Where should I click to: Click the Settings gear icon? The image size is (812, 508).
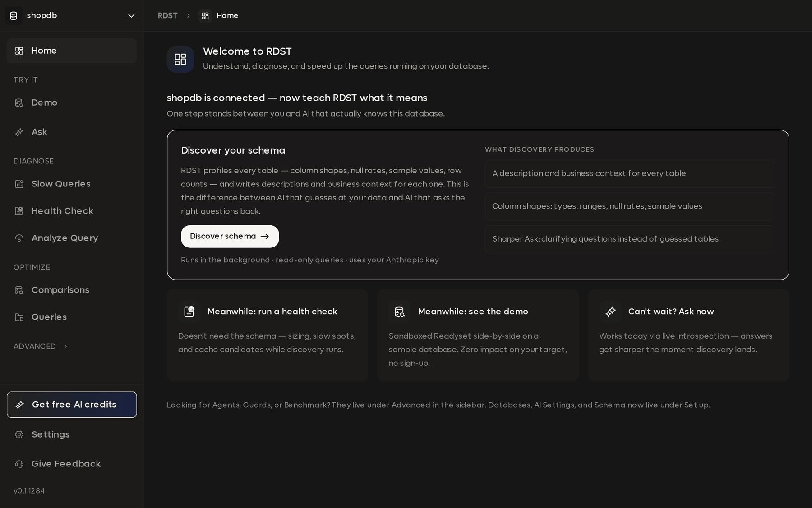coord(19,434)
